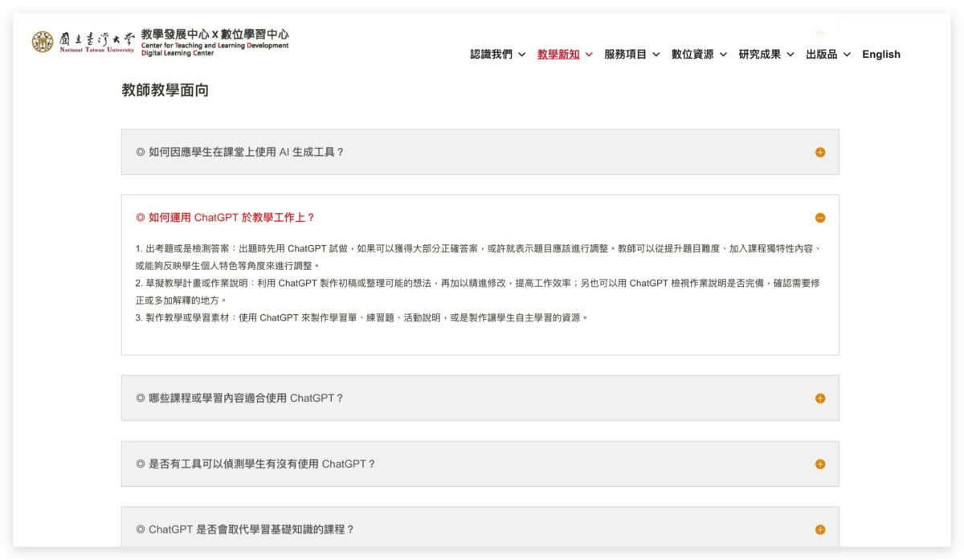964x560 pixels.
Task: Collapse 如何運用 ChatGPT 於教學工作上 question
Action: [x=480, y=218]
